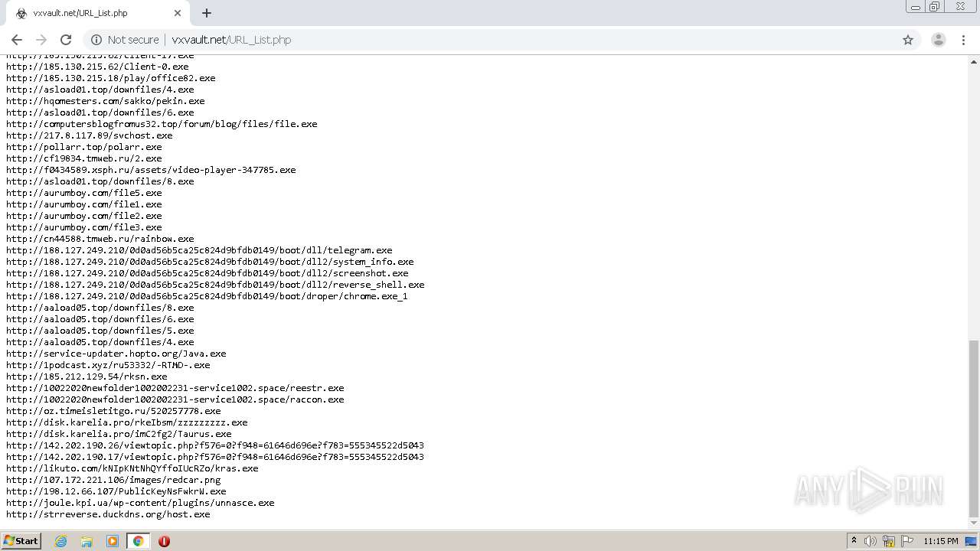Screen dimensions: 980x551
Task: Click the strreverse.duckdns.org/host.exe line
Action: pyautogui.click(x=108, y=514)
